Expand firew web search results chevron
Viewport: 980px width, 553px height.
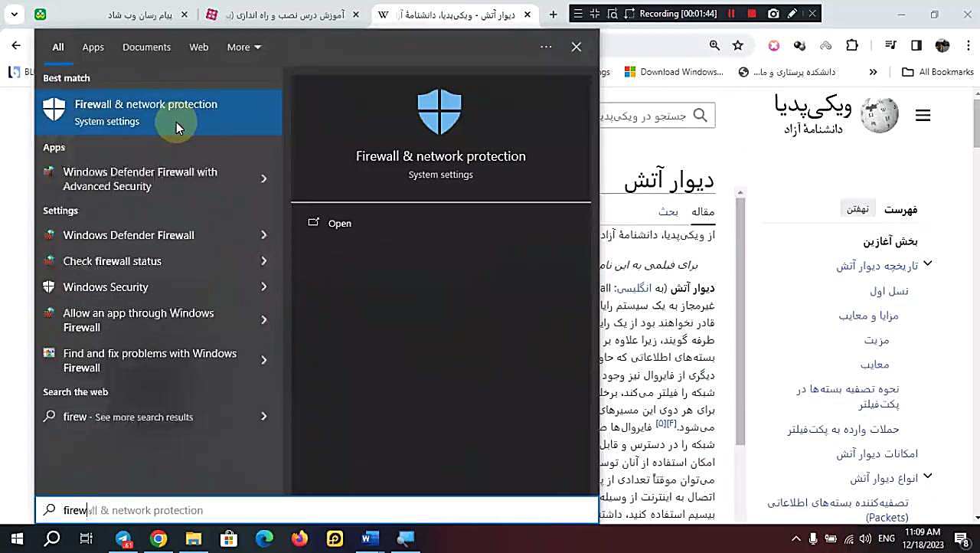point(263,417)
